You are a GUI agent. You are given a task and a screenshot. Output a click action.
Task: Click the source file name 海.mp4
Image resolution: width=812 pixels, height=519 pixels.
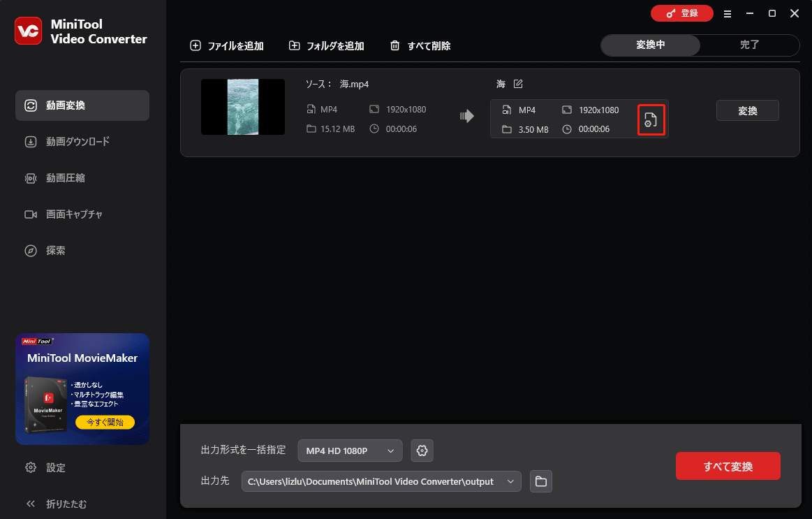point(354,84)
